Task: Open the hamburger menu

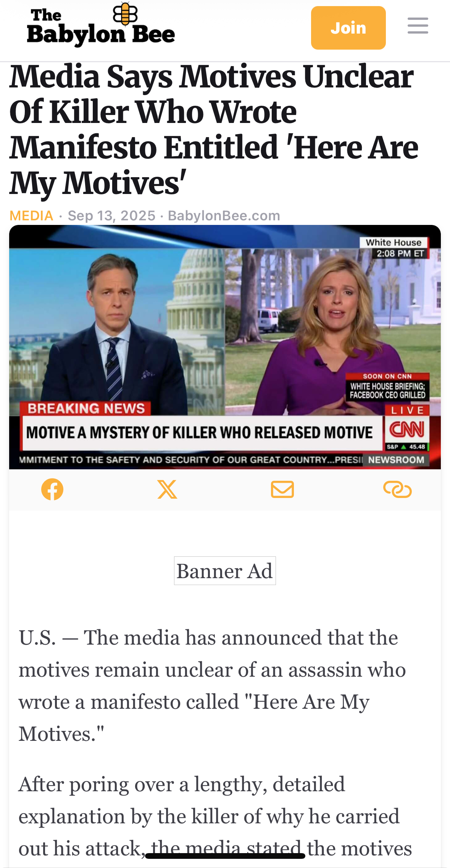Action: pyautogui.click(x=418, y=26)
